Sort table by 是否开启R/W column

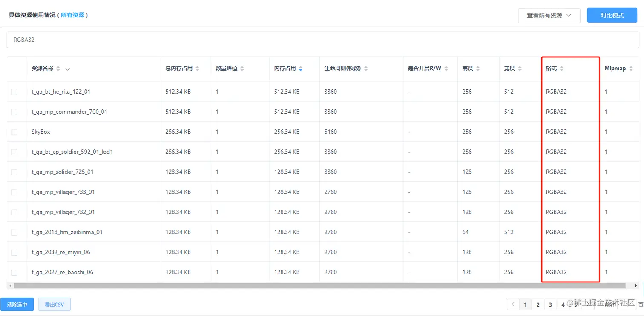(446, 68)
